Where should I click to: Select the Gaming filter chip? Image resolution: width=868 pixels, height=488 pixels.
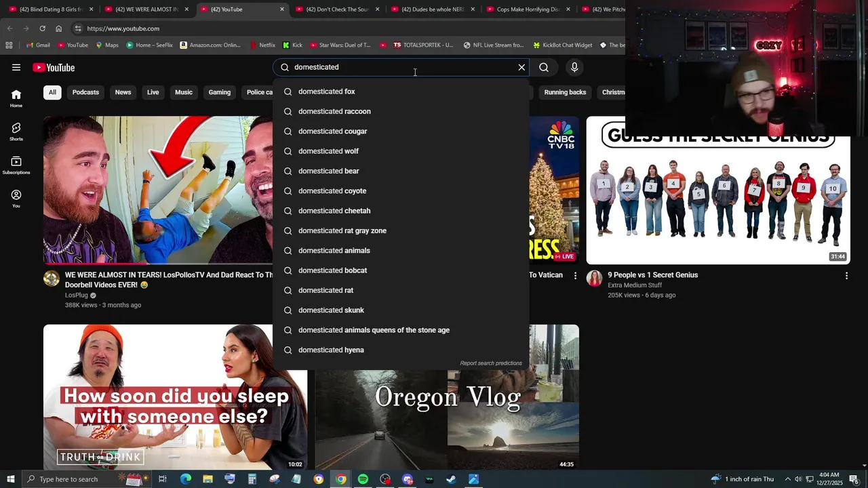(x=220, y=92)
